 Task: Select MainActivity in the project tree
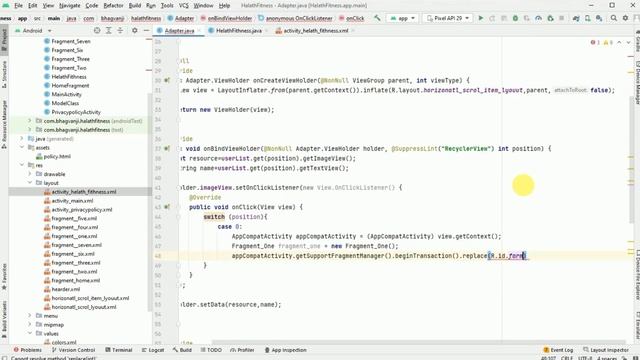66,94
